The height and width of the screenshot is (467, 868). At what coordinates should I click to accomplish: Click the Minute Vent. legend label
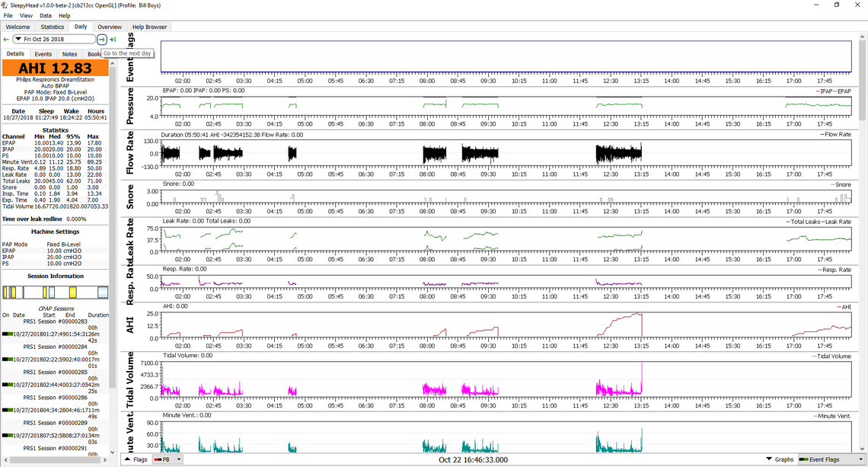click(832, 416)
